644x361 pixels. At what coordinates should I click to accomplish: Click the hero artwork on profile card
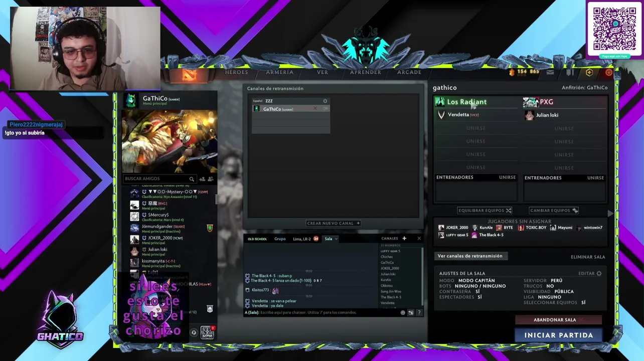[x=170, y=140]
